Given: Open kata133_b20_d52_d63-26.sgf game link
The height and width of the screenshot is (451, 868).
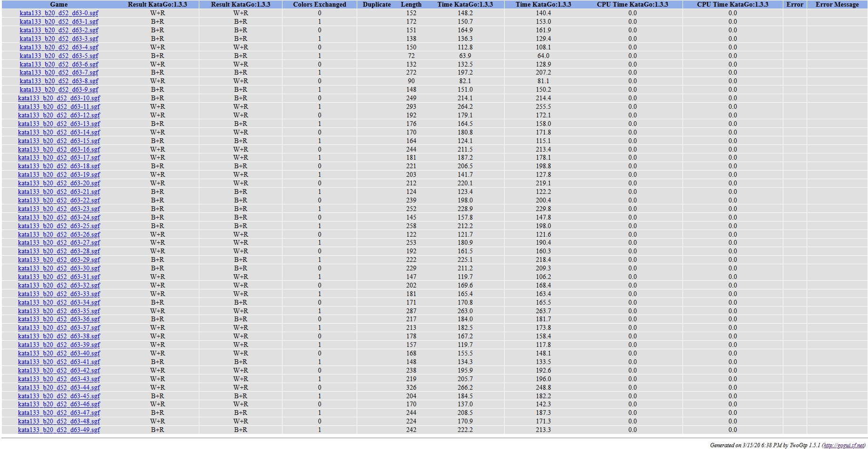Looking at the screenshot, I should click(x=59, y=235).
